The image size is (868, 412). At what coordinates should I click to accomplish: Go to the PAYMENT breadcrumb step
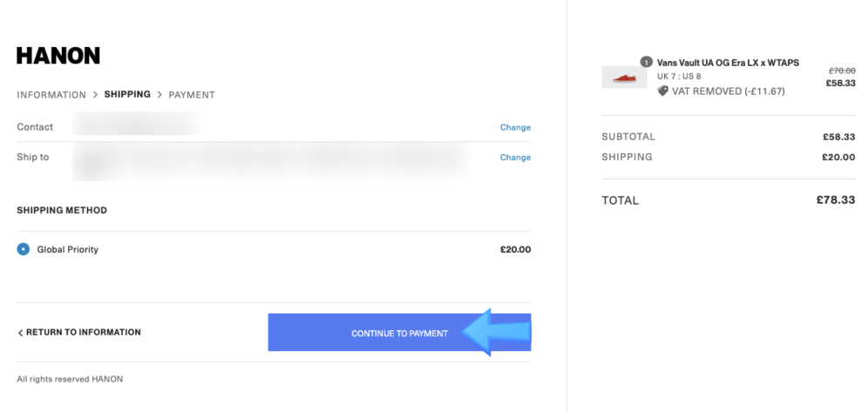click(x=192, y=95)
